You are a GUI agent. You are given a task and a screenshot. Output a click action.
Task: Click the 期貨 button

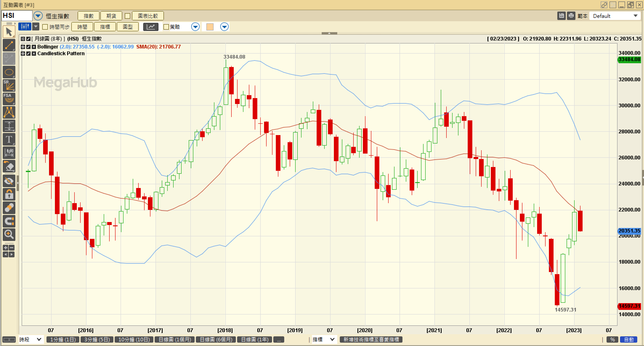(111, 16)
